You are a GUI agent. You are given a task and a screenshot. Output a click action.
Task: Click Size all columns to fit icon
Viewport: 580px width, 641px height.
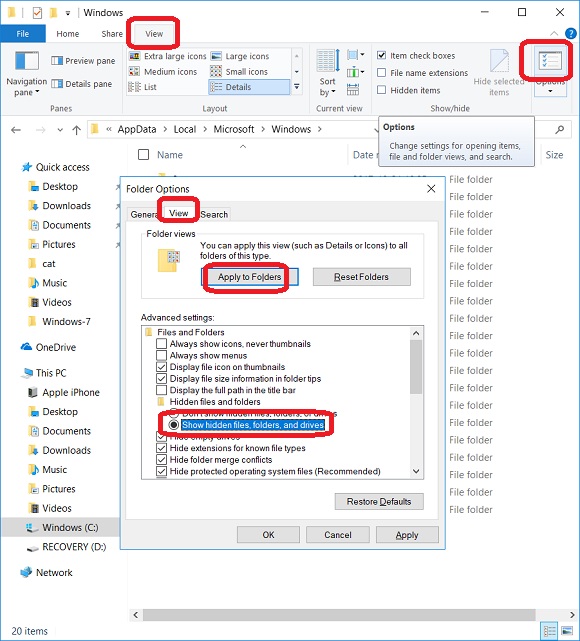[x=353, y=89]
